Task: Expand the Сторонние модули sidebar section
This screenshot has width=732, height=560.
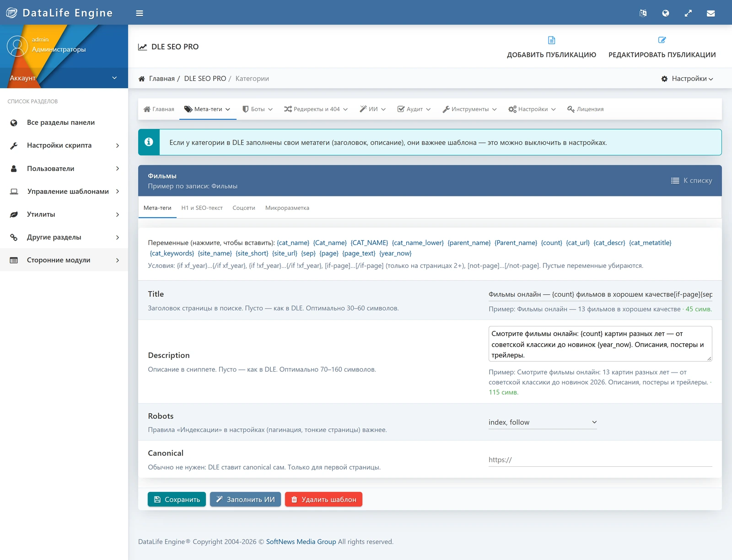Action: 64,260
